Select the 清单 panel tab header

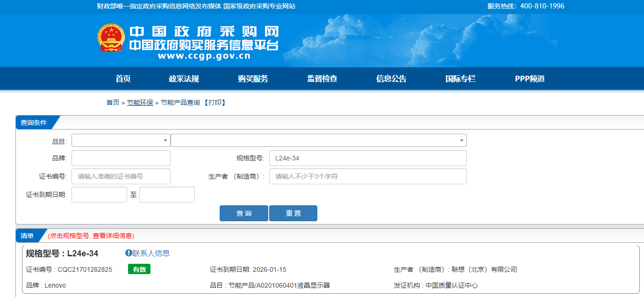tap(28, 236)
